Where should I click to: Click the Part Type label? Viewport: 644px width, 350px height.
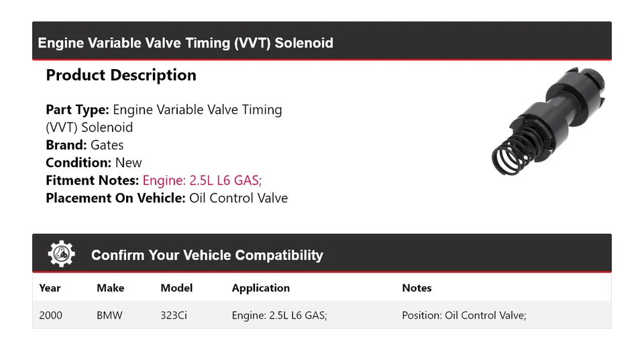coord(77,109)
